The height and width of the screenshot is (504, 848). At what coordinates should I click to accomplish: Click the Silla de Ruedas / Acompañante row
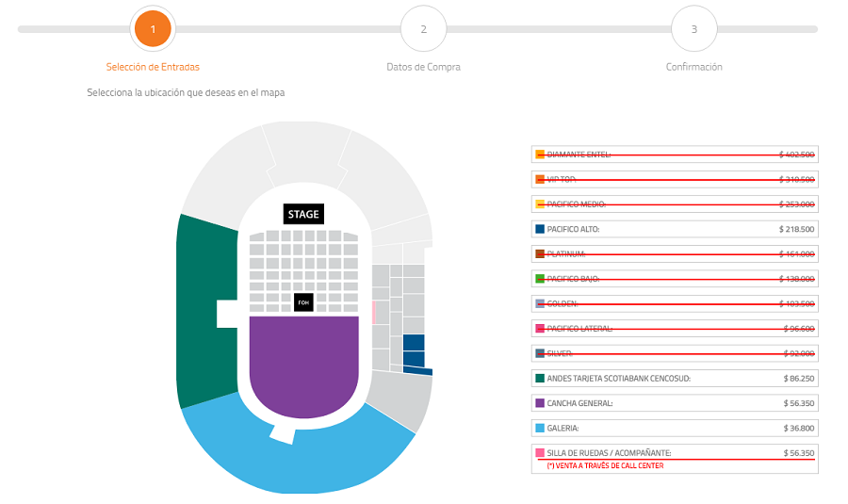pyautogui.click(x=674, y=453)
